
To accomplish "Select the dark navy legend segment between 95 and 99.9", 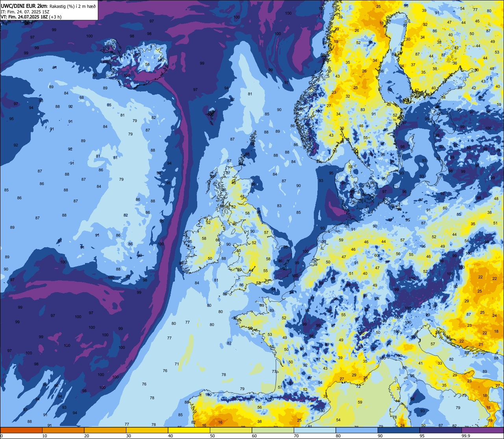I will [x=441, y=430].
